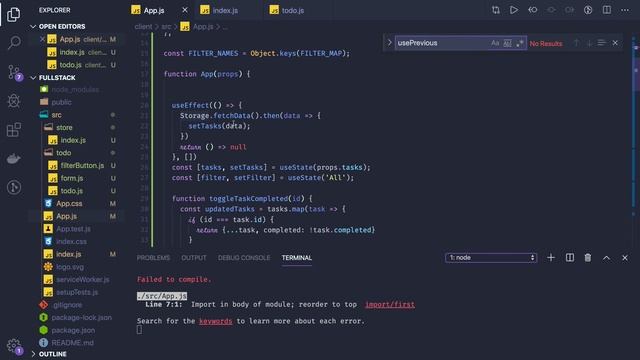Collapse the store folder
Screen dimensions: 640x360
click(x=64, y=127)
